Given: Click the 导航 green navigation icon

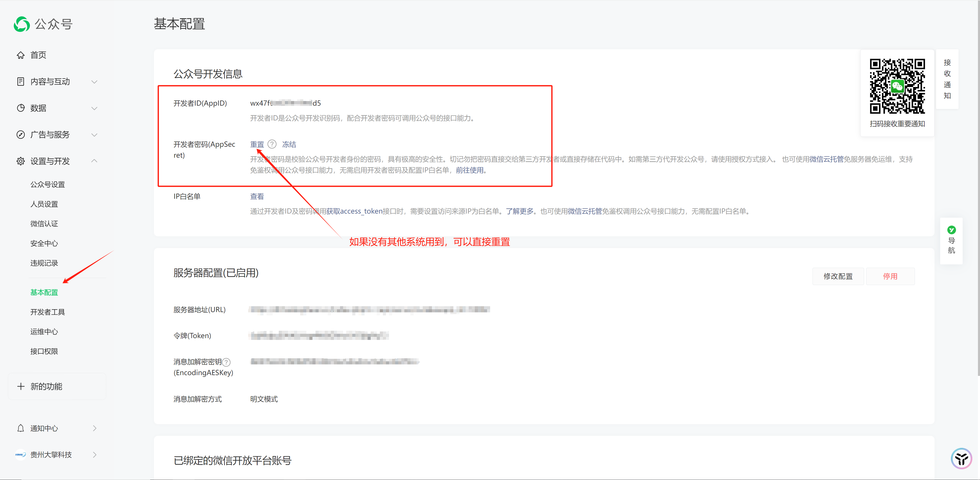Looking at the screenshot, I should tap(951, 230).
